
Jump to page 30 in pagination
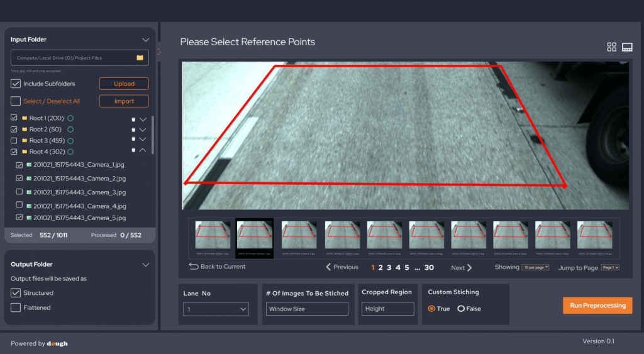pyautogui.click(x=429, y=267)
